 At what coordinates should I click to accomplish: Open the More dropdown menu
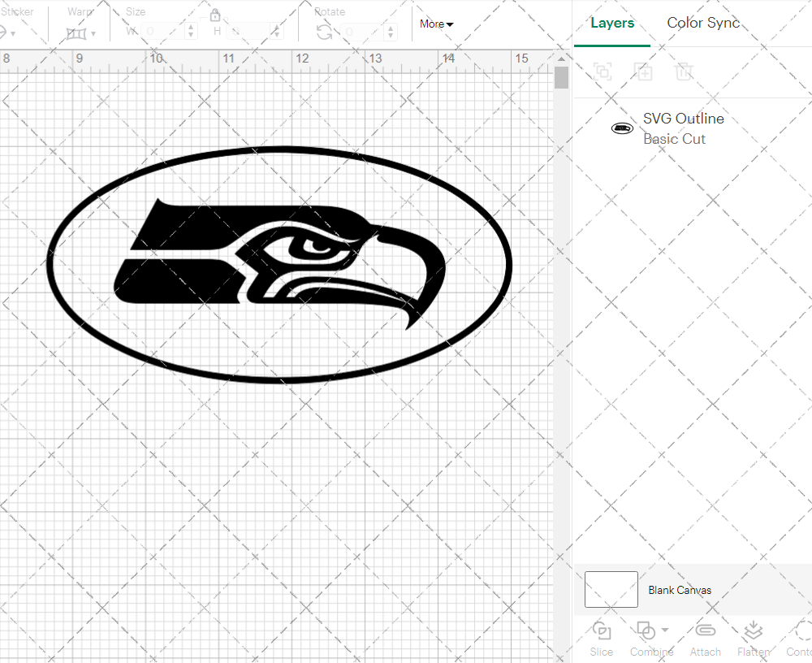point(436,24)
